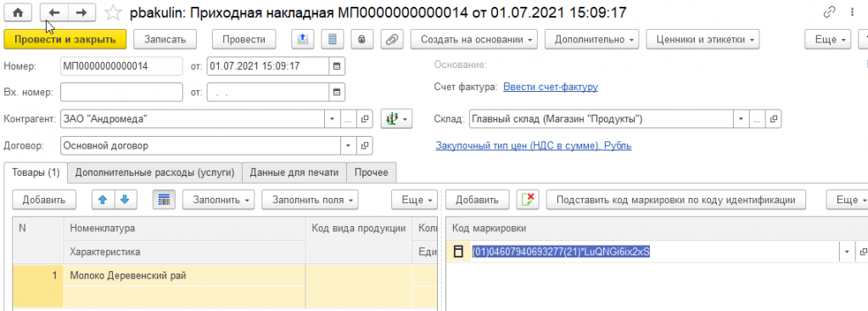Open document movements upload icon

[303, 39]
